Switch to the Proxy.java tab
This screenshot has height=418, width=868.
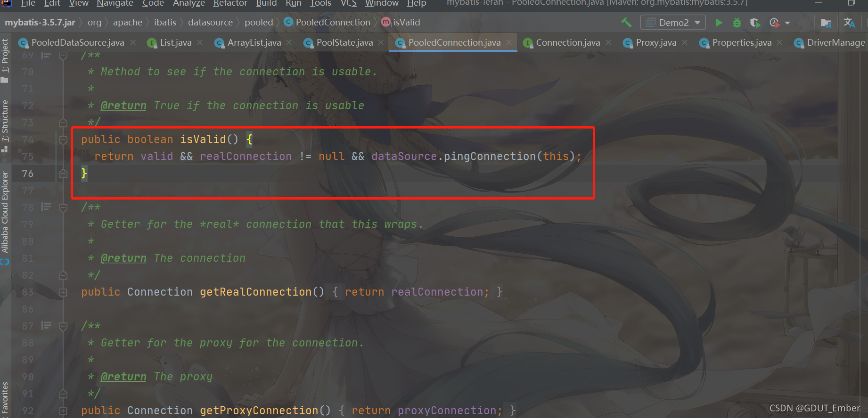coord(656,42)
